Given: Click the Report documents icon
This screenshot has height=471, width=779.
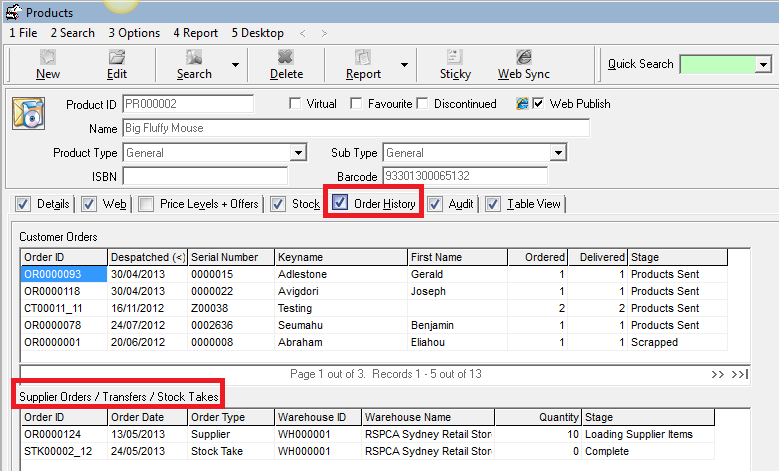Looking at the screenshot, I should click(363, 57).
